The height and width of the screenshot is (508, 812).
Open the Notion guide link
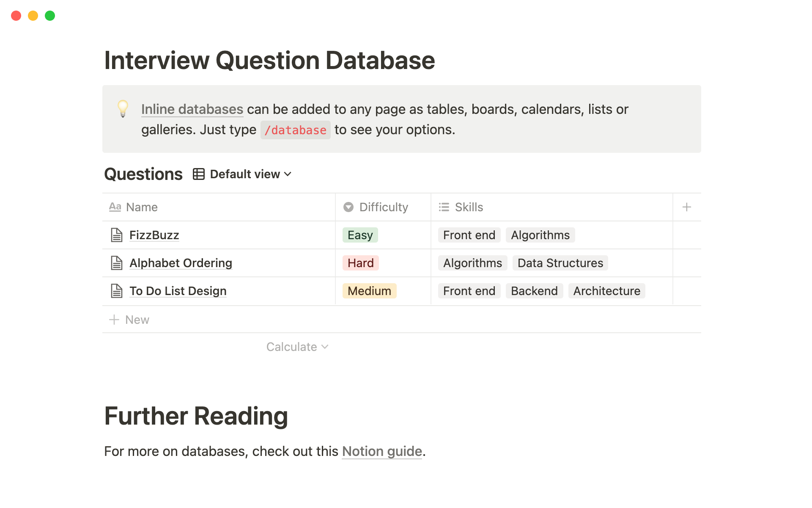click(x=381, y=451)
